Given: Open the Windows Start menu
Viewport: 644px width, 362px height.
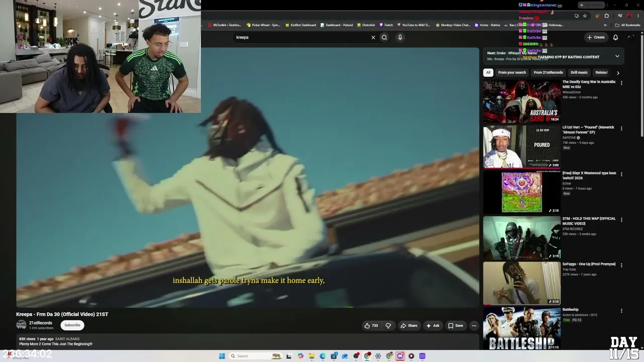Looking at the screenshot, I should [222, 356].
